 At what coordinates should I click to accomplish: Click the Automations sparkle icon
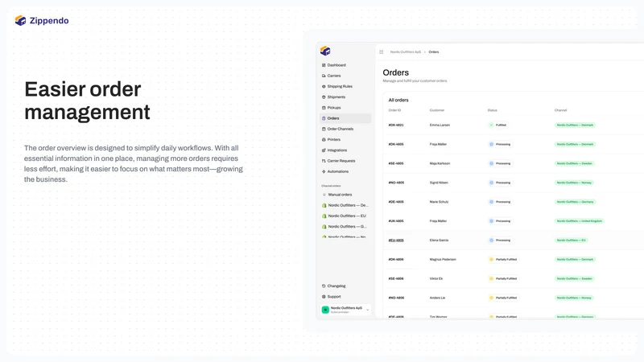pos(324,172)
